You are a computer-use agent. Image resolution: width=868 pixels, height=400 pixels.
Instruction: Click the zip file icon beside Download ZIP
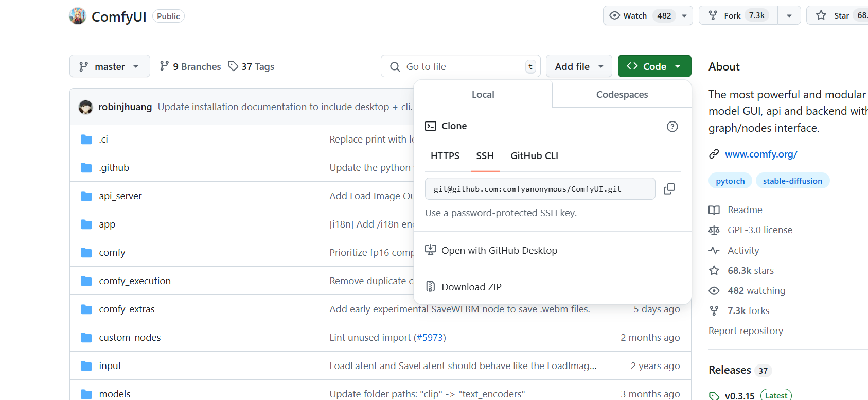tap(431, 287)
